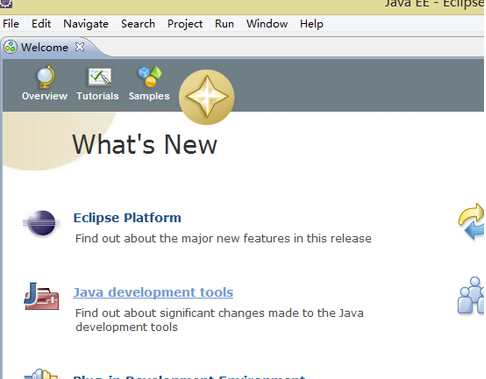Click the Samples label
Screen dimensions: 486x379
[x=149, y=96]
